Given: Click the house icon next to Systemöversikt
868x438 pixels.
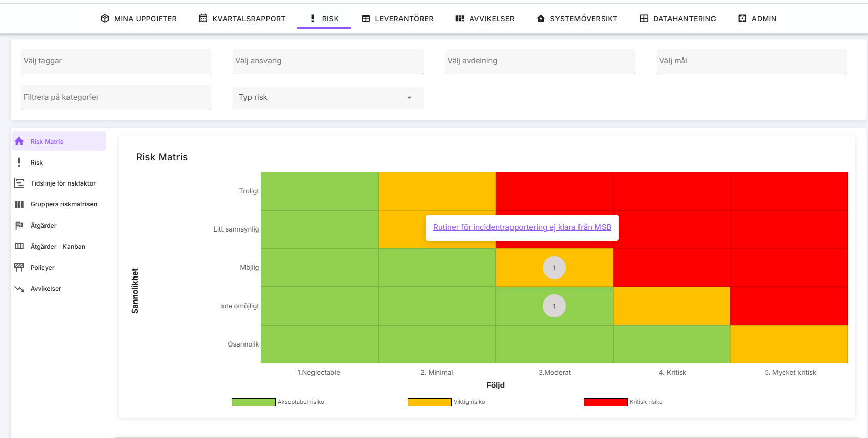Looking at the screenshot, I should pos(541,19).
